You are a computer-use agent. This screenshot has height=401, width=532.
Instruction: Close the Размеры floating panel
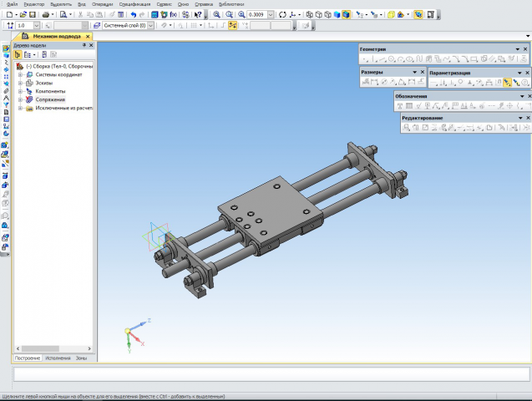423,73
